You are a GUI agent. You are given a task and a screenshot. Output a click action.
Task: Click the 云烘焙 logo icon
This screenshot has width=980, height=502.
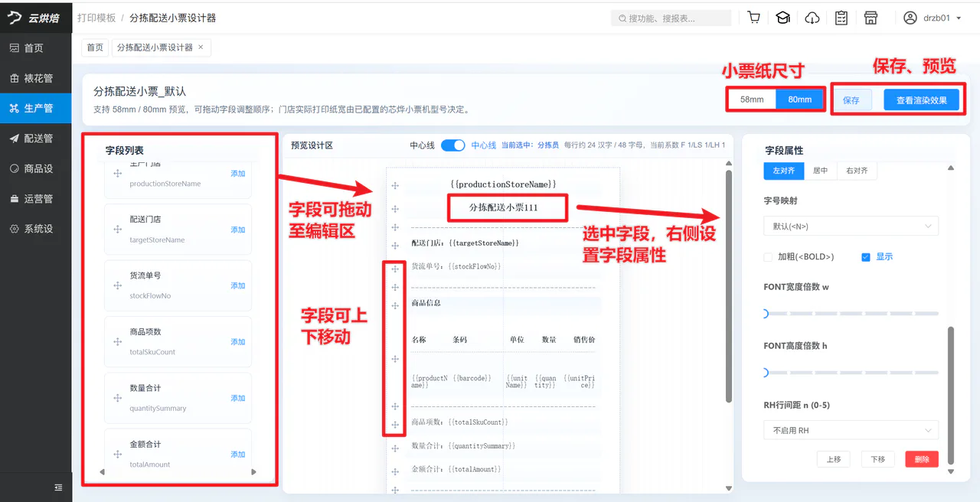coord(15,18)
